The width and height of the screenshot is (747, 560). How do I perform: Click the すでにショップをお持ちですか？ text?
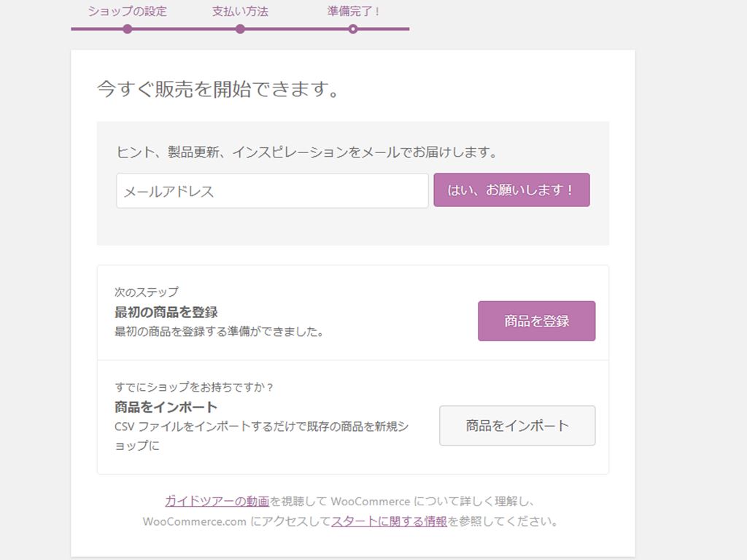point(194,386)
